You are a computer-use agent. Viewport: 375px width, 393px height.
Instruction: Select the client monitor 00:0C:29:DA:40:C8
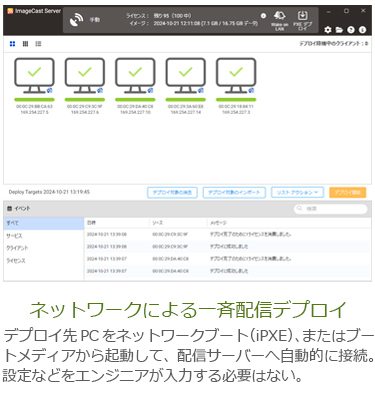tap(135, 76)
